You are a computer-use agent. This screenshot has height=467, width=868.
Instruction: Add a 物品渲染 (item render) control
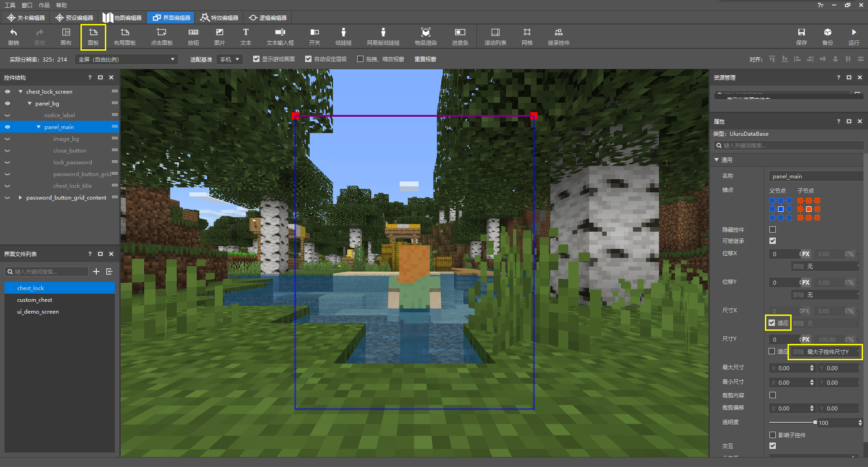(x=426, y=37)
